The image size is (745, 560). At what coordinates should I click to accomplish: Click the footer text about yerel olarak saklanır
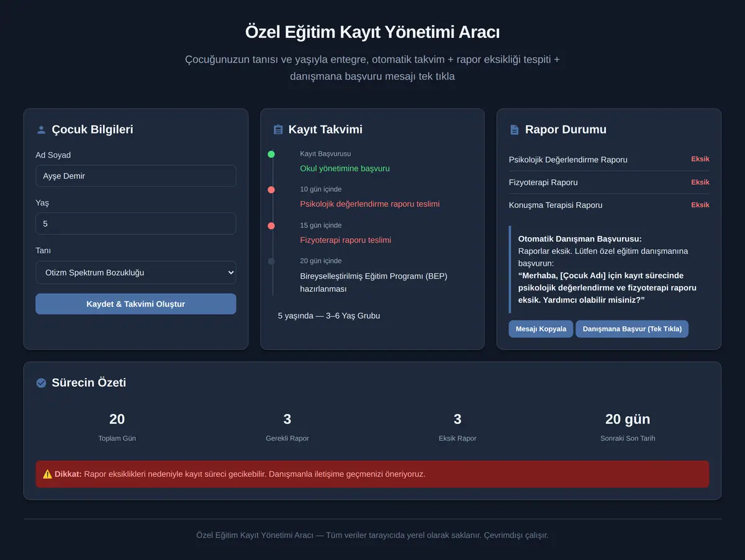pos(372,535)
